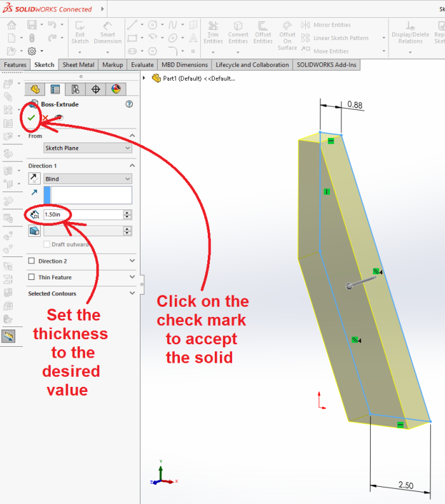Open the DimXpertManager crosshair tab
445x504 pixels.
tap(95, 89)
